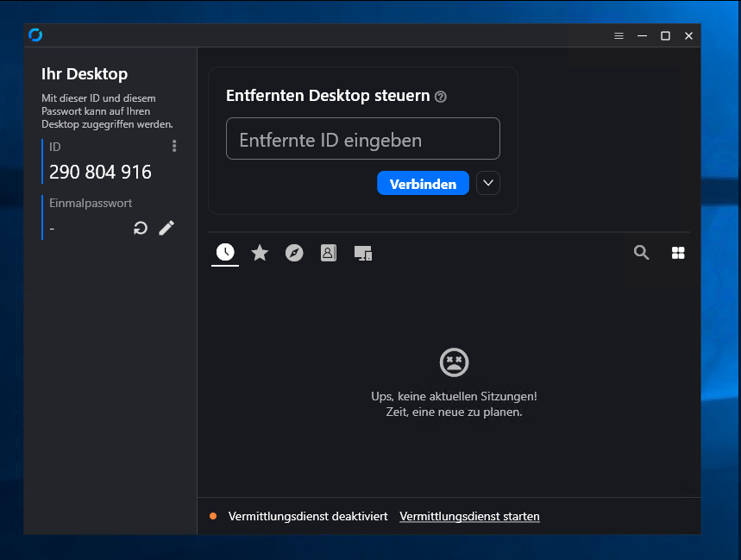Click the Einmalpasswort label
741x560 pixels.
coord(91,204)
